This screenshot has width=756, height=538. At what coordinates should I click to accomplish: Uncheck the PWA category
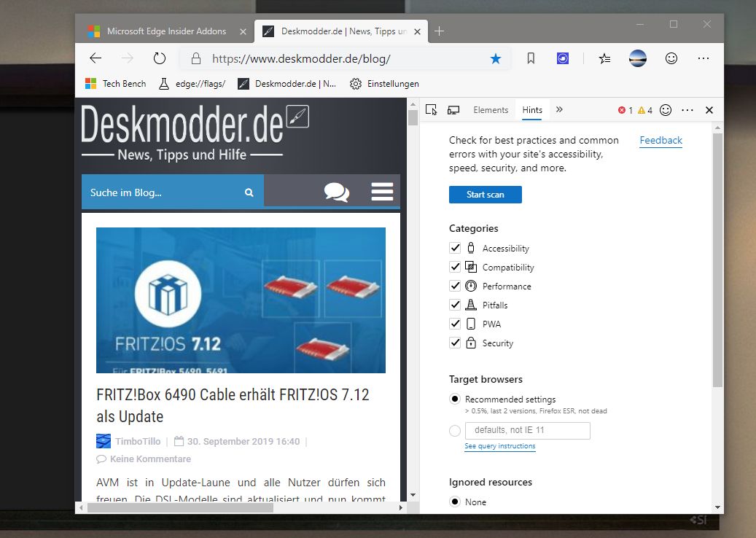455,324
